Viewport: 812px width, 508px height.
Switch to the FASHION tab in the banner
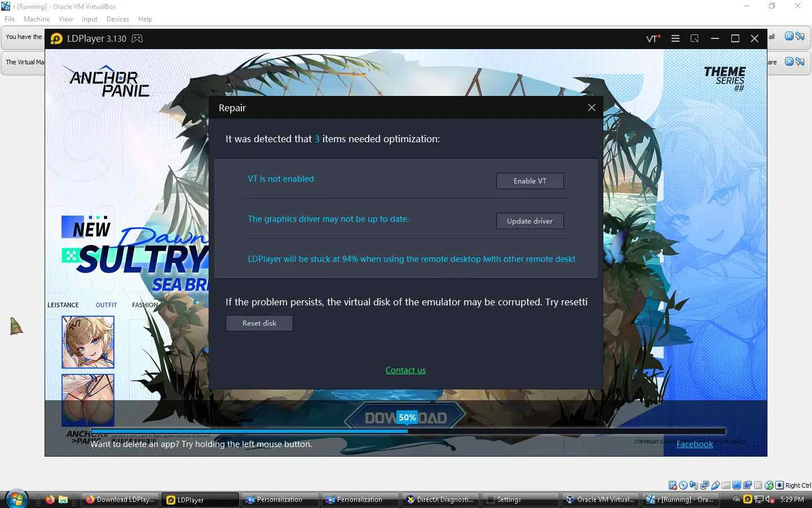[x=145, y=305]
